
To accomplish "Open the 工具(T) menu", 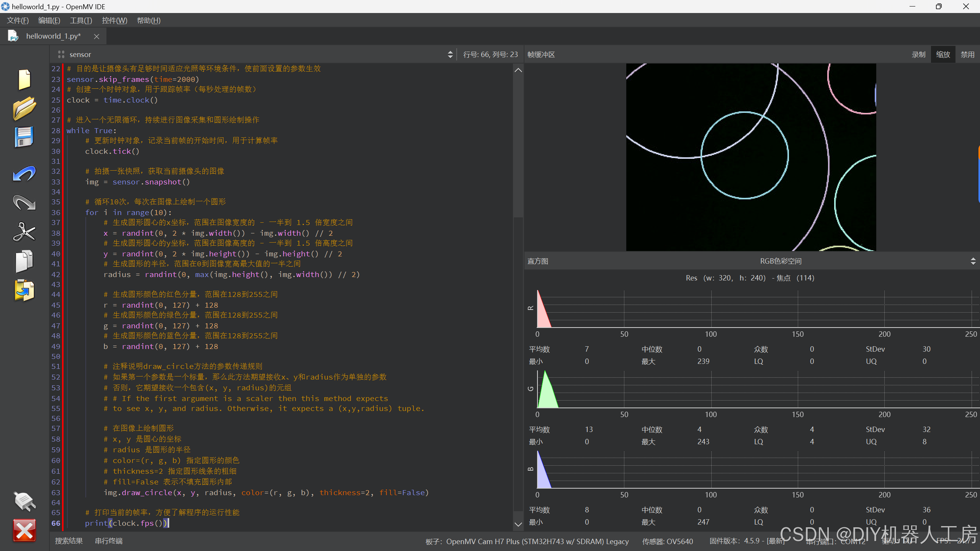I will (x=81, y=21).
